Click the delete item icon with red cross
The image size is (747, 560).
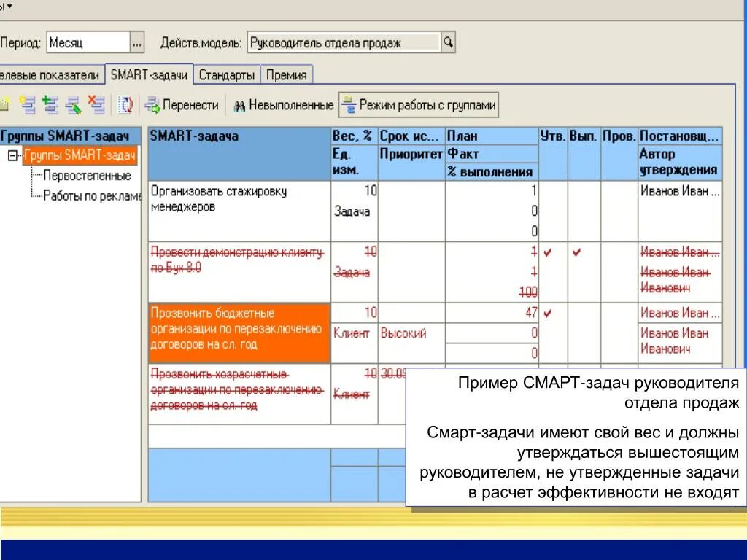coord(96,104)
